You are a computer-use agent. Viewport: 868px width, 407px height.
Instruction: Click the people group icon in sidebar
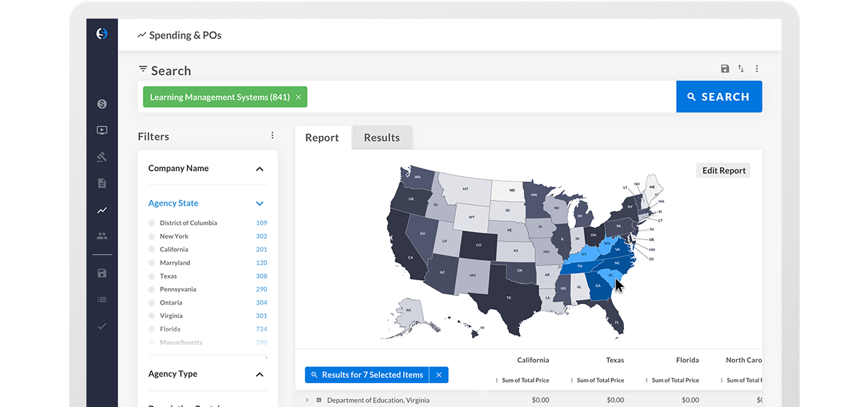click(x=102, y=236)
